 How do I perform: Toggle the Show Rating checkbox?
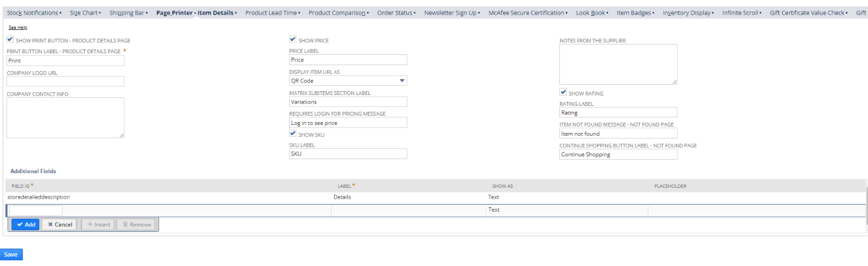(563, 92)
